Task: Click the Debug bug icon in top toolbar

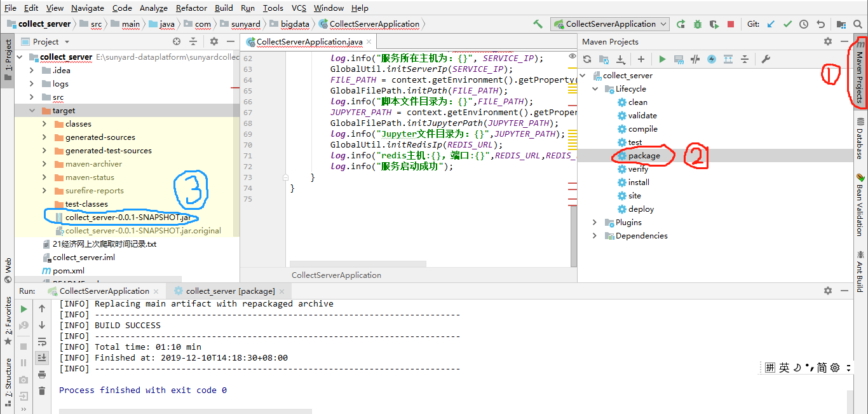Action: point(698,24)
